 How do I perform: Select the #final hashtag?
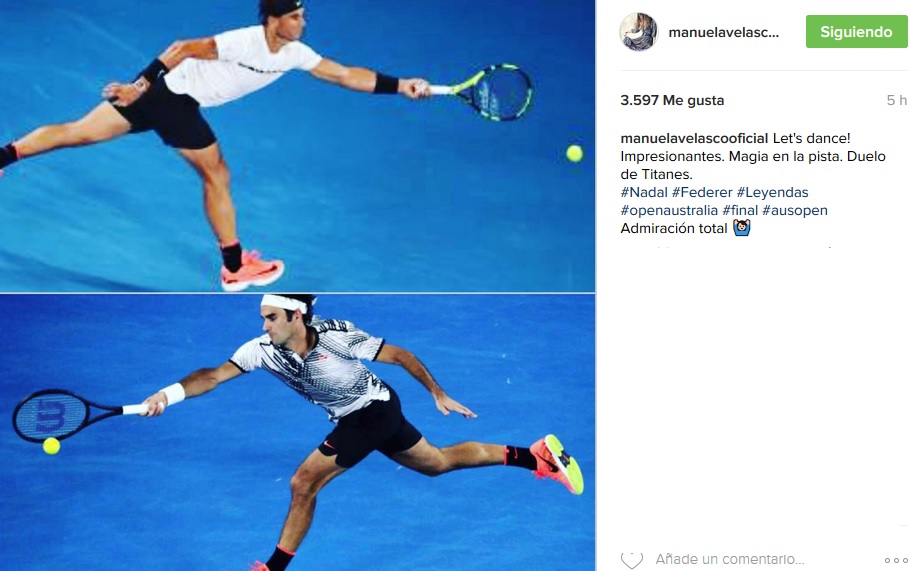coord(740,210)
